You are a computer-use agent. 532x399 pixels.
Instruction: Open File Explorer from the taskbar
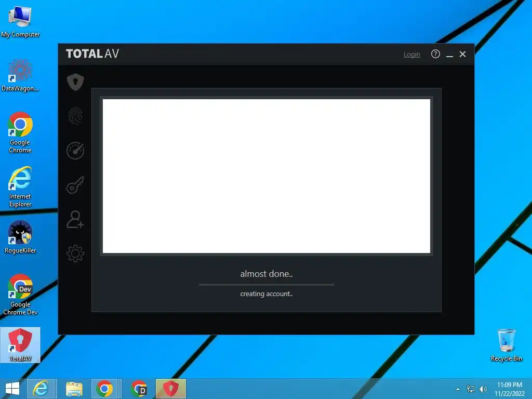click(x=74, y=389)
